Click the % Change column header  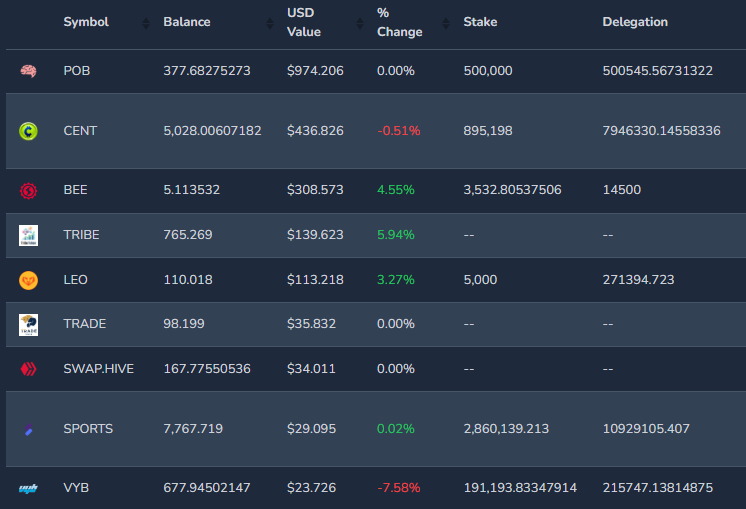[400, 22]
